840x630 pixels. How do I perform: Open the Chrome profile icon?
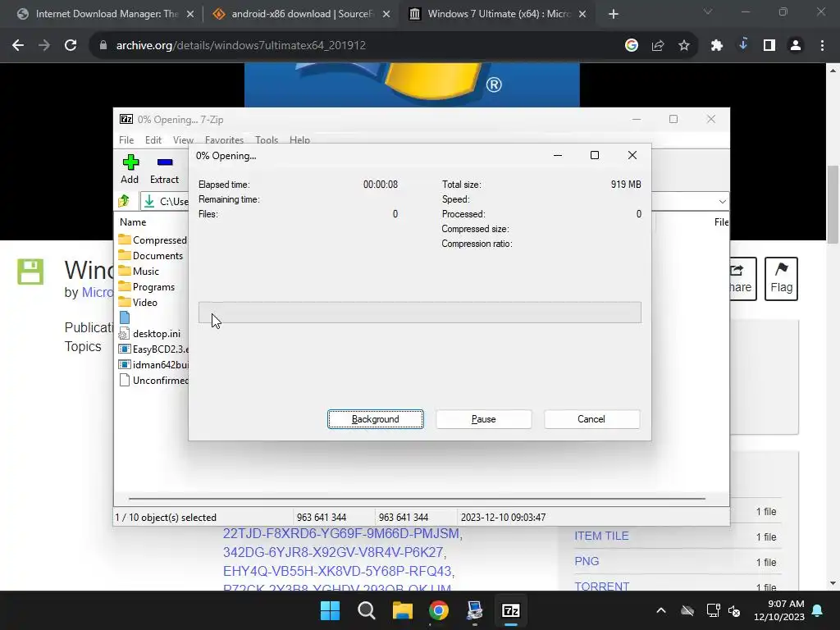pos(796,46)
